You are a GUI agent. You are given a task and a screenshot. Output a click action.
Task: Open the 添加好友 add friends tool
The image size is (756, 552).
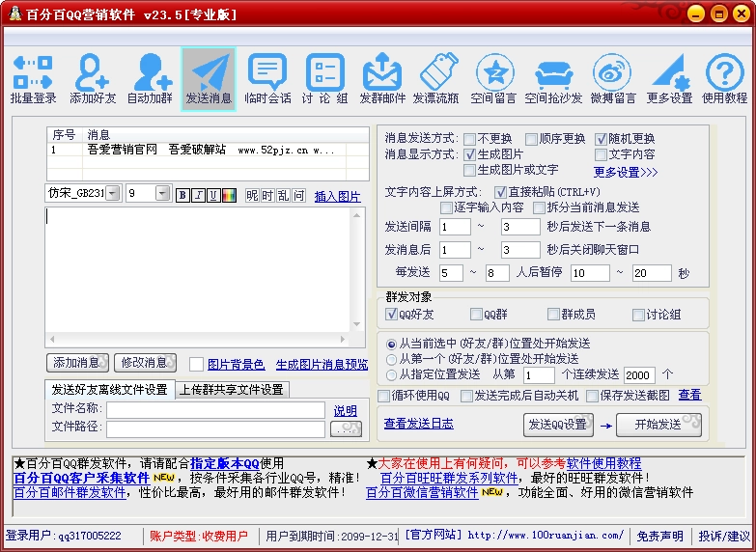point(93,79)
